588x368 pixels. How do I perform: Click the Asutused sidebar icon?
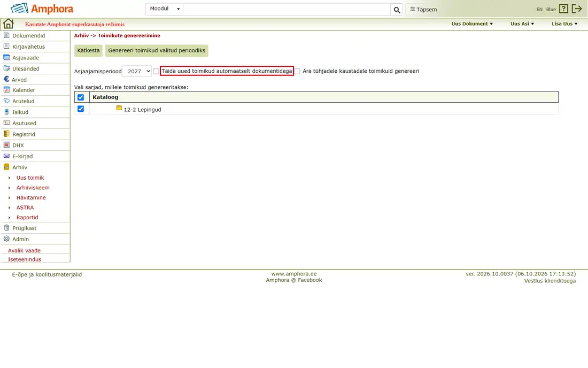(6, 122)
